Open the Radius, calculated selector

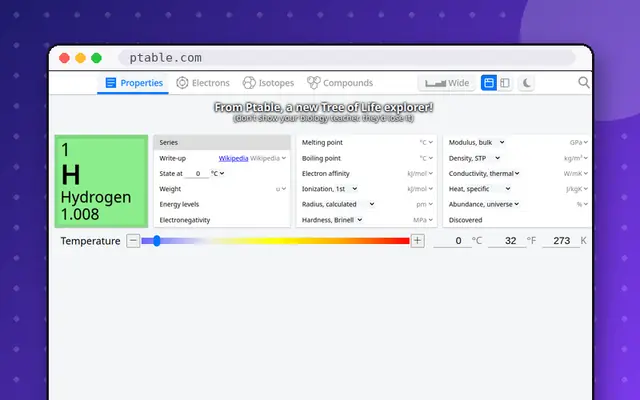[x=338, y=204]
